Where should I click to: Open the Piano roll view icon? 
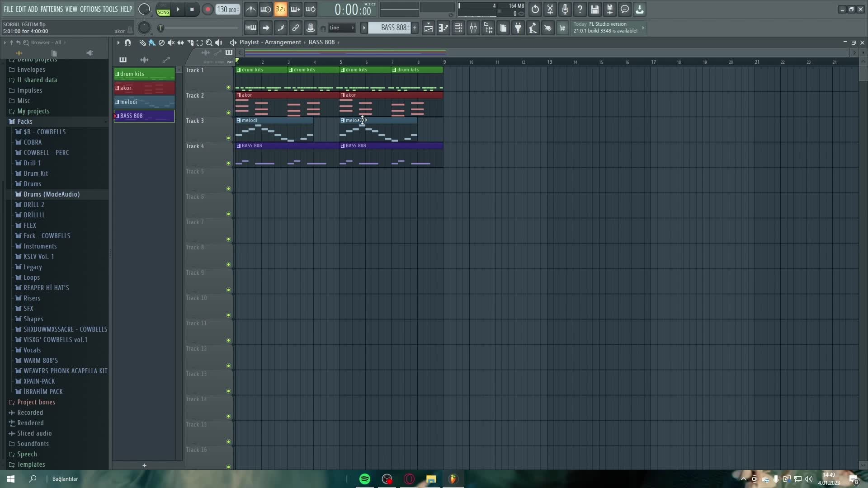443,28
